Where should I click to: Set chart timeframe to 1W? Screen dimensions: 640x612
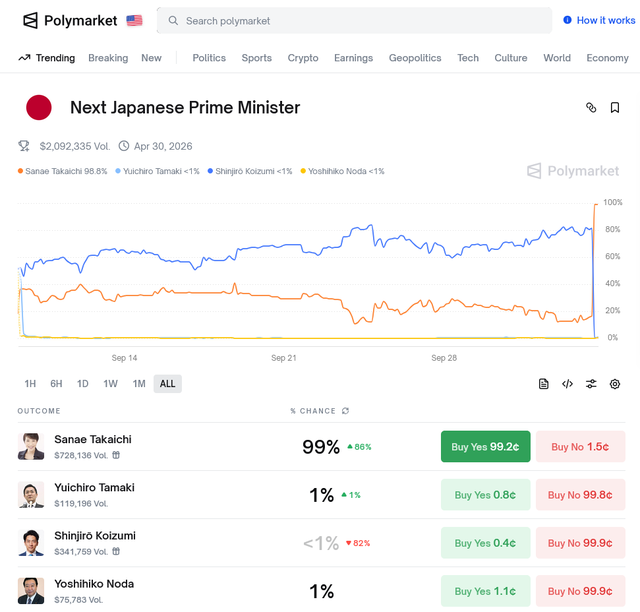click(x=110, y=384)
